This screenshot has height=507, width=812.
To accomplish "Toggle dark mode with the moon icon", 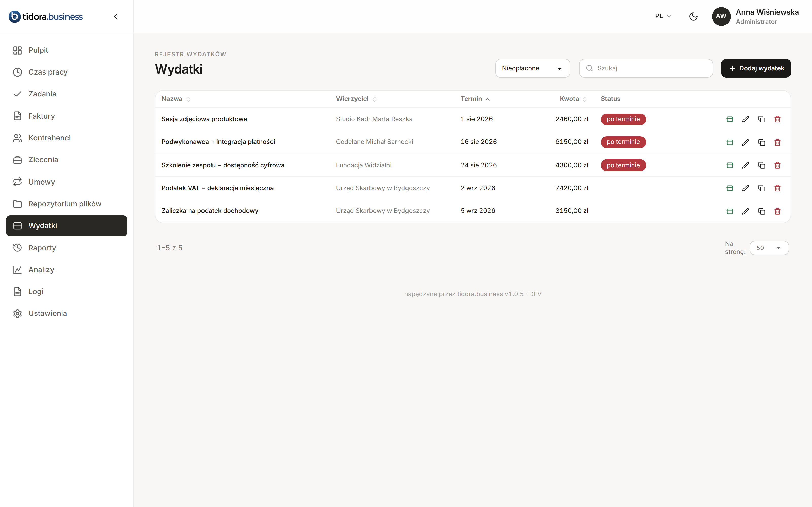I will point(693,16).
